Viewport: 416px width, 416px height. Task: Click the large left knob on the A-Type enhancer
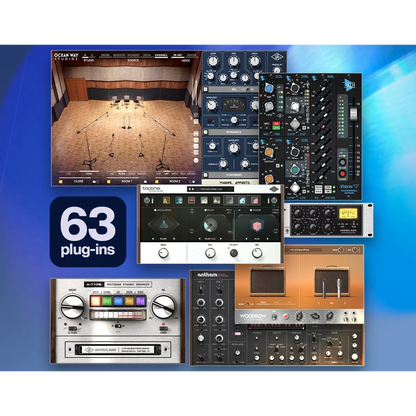(72, 307)
